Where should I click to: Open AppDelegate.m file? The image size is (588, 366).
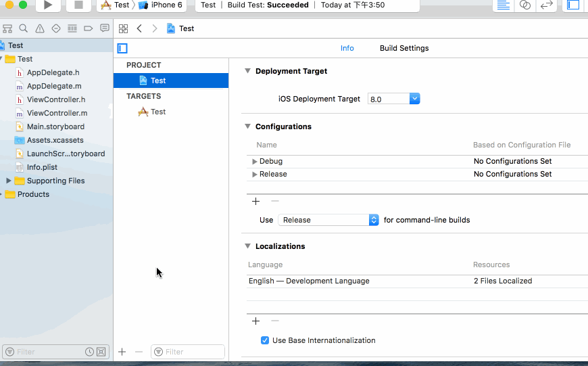click(54, 86)
